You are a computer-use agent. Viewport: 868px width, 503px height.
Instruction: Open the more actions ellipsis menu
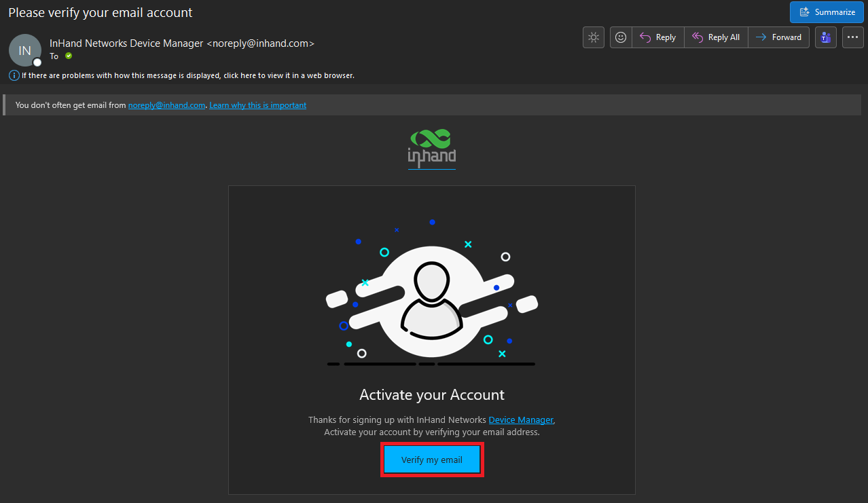pyautogui.click(x=853, y=37)
